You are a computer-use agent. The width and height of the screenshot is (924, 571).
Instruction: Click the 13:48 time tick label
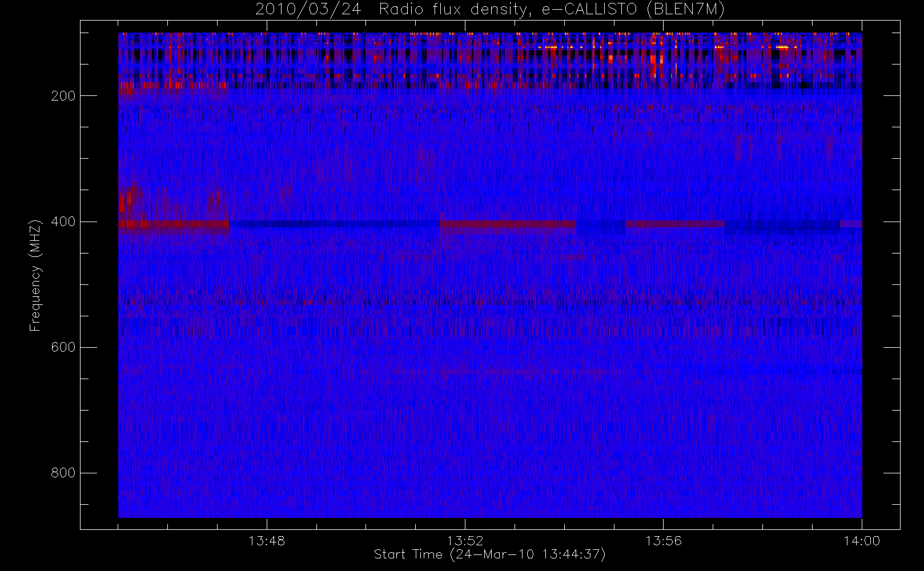pyautogui.click(x=267, y=541)
